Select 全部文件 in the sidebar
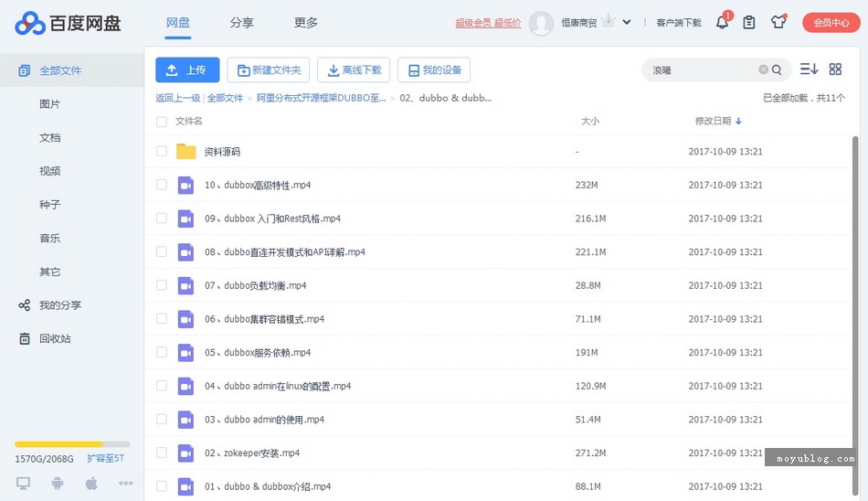The height and width of the screenshot is (501, 868). pyautogui.click(x=72, y=70)
